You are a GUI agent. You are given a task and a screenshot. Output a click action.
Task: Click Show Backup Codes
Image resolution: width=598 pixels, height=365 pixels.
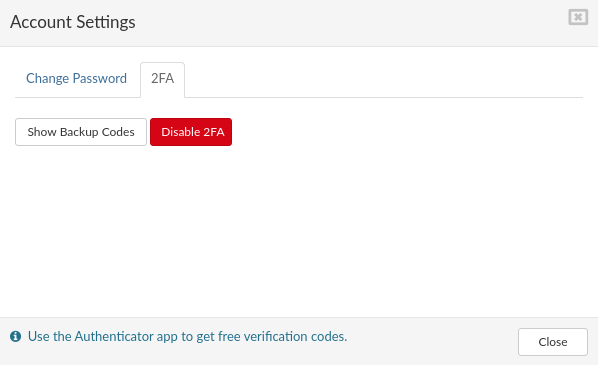coord(81,132)
